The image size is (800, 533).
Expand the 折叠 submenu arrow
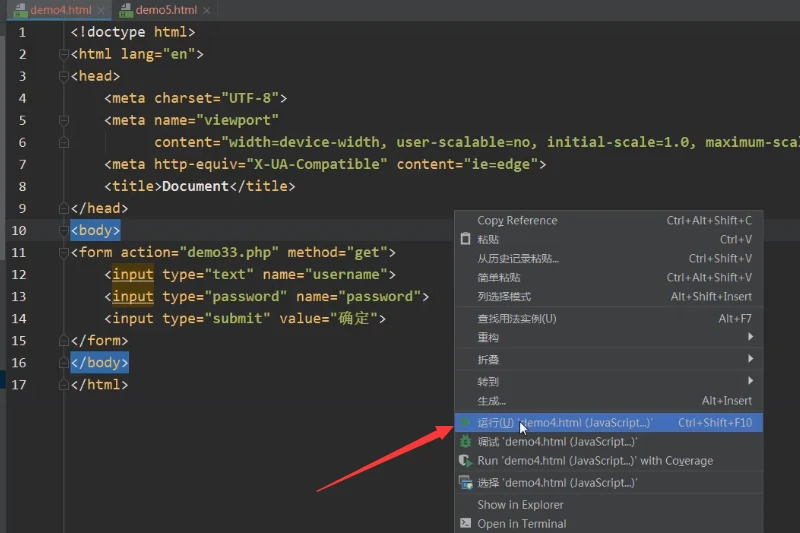click(750, 359)
